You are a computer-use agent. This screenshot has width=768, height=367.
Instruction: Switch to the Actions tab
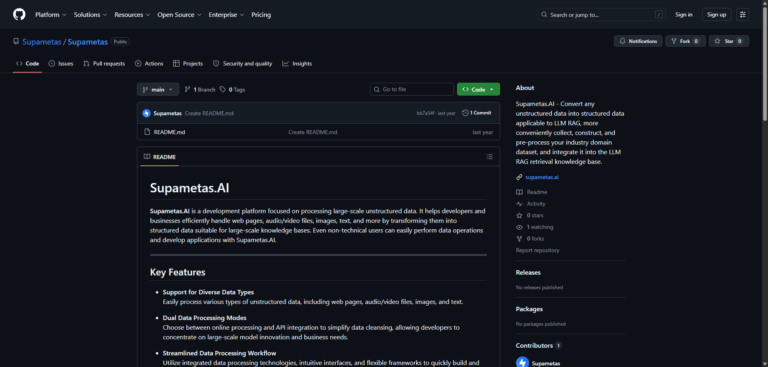click(x=149, y=64)
